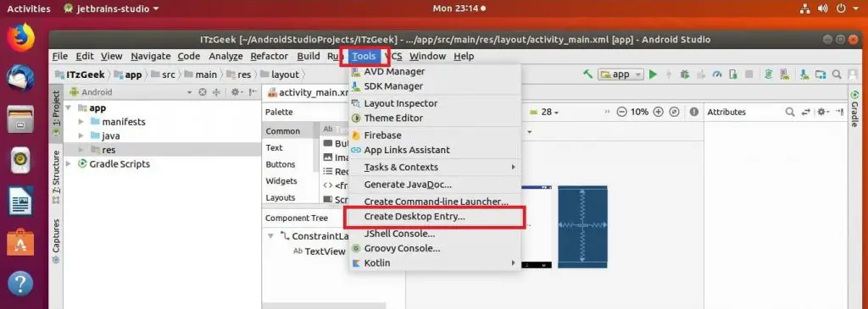Open the Help icon in the dock
The image size is (868, 309).
20,284
